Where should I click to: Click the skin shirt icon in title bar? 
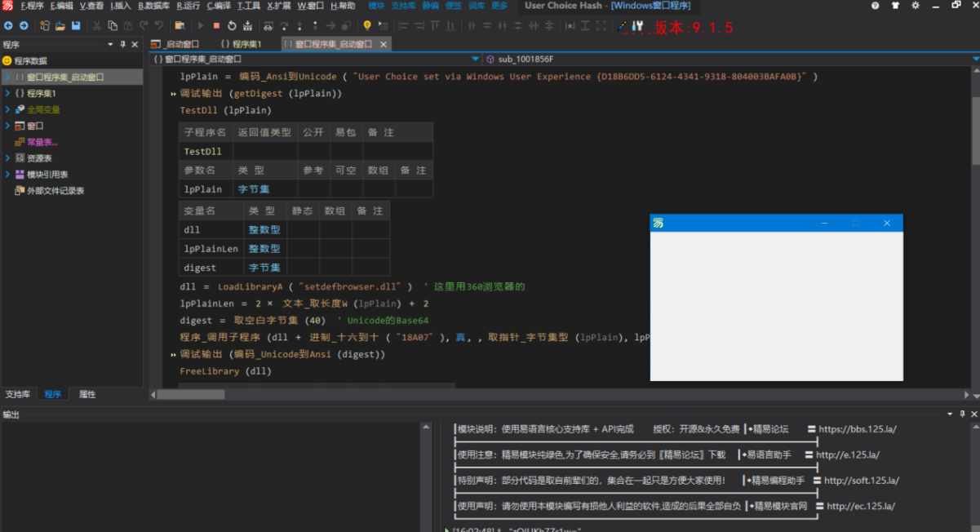[x=896, y=6]
